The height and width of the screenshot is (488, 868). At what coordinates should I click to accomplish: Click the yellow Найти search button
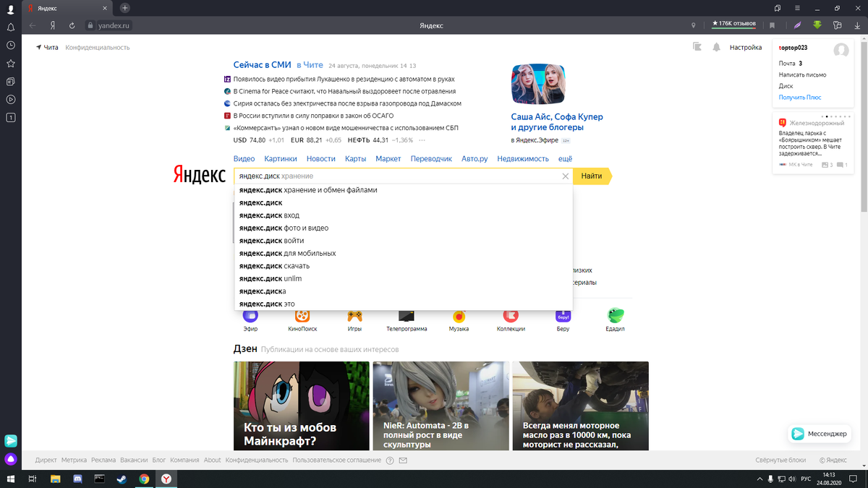click(x=591, y=176)
